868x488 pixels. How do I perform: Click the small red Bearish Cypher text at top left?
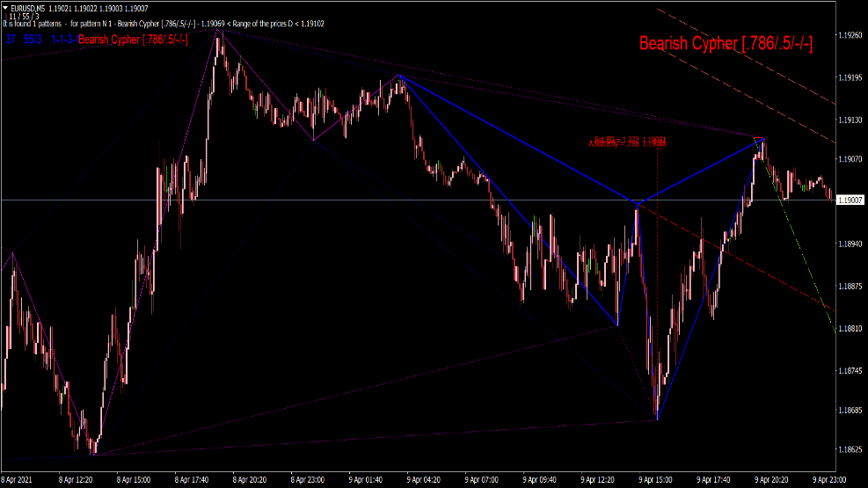pyautogui.click(x=132, y=40)
